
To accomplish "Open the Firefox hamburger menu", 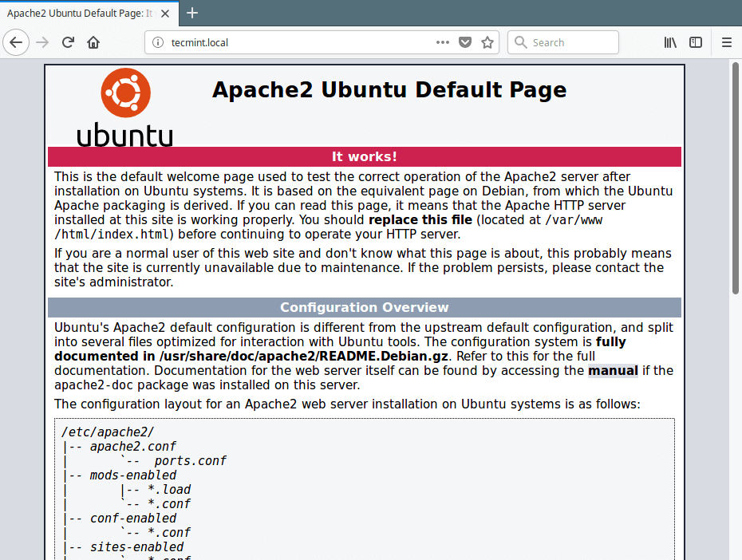I will [x=727, y=42].
